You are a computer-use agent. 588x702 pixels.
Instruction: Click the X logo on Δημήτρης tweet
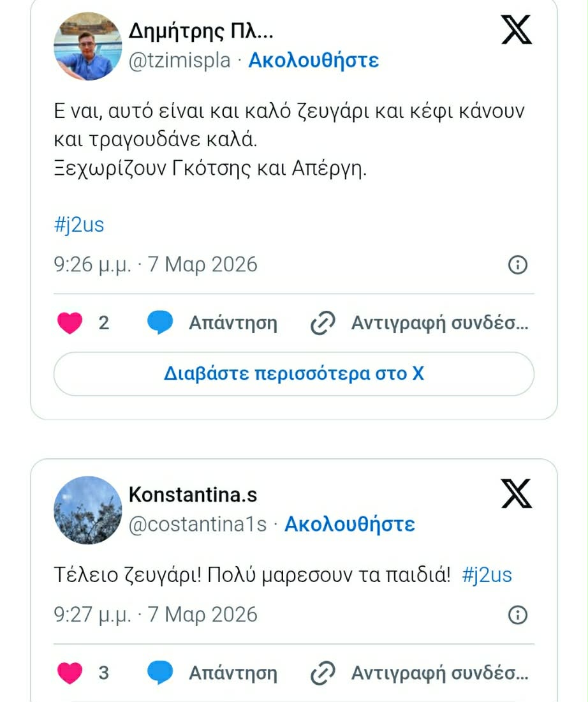[x=516, y=29]
